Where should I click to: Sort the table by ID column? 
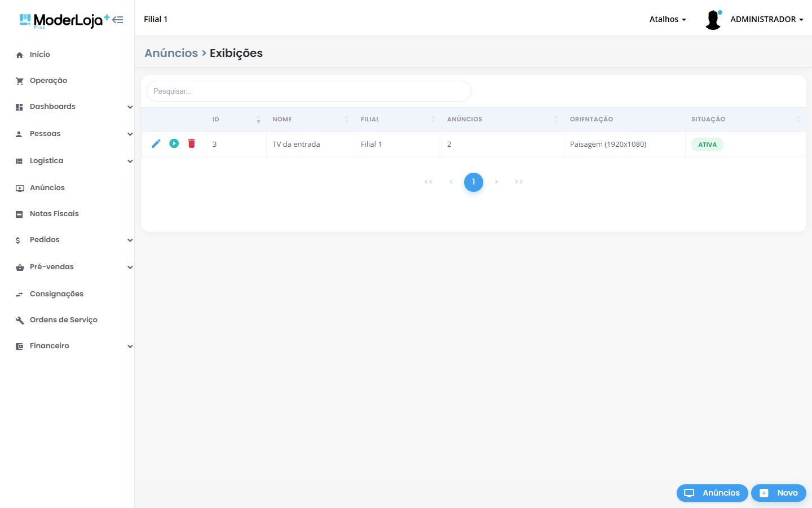coord(236,120)
